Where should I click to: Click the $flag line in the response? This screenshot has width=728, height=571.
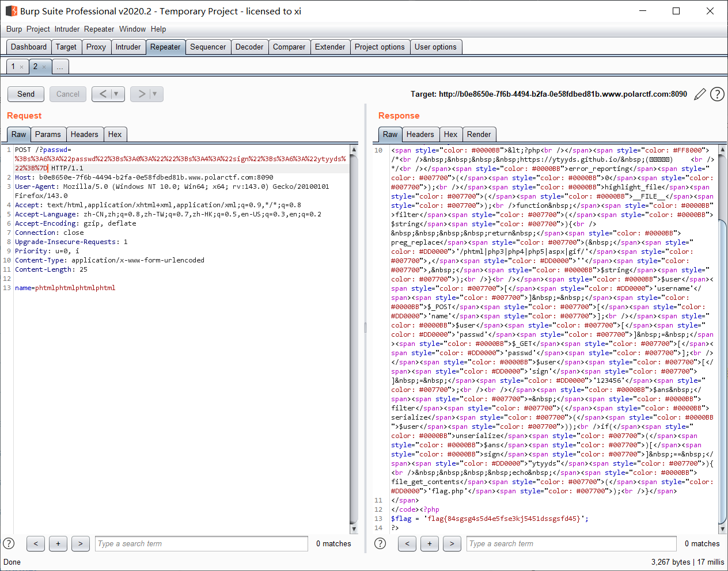click(x=490, y=519)
